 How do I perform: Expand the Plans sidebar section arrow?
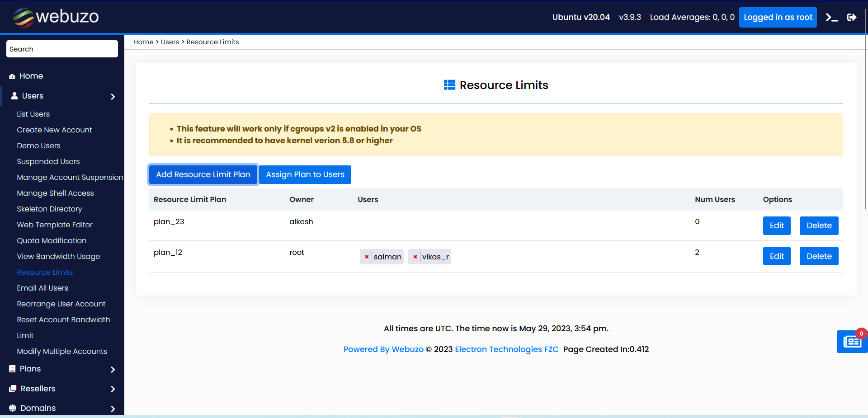(x=113, y=369)
